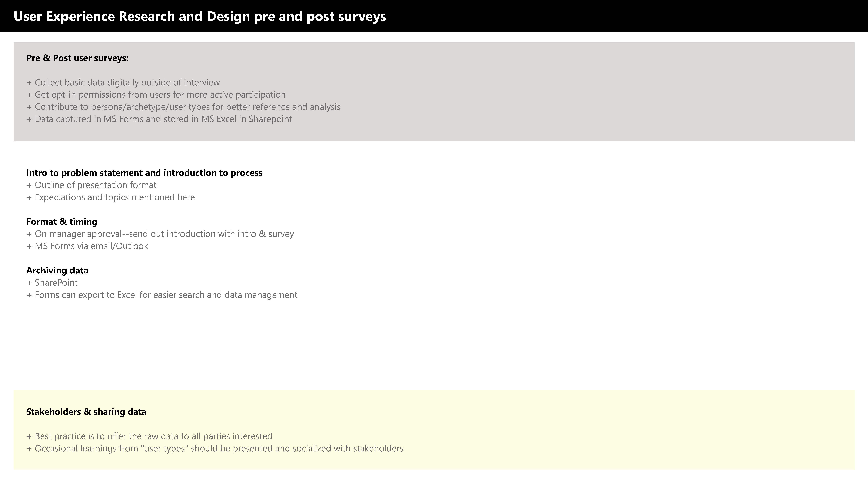Click 'MS Forms via email/Outlook' bullet
868x488 pixels.
(87, 246)
